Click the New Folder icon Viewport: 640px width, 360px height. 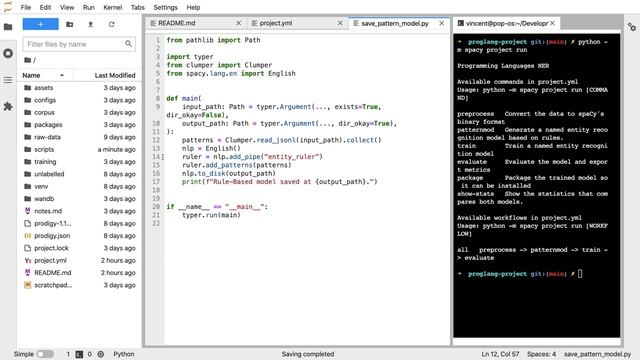70,24
